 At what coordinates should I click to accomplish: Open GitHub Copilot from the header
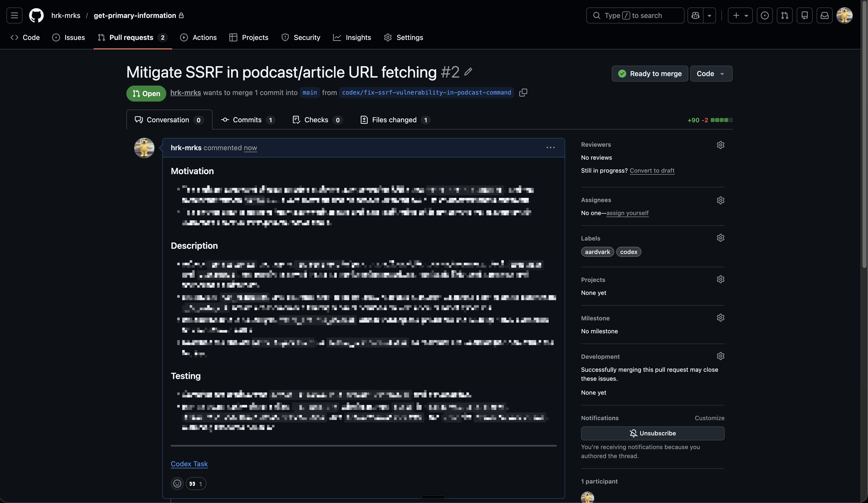[x=695, y=15]
